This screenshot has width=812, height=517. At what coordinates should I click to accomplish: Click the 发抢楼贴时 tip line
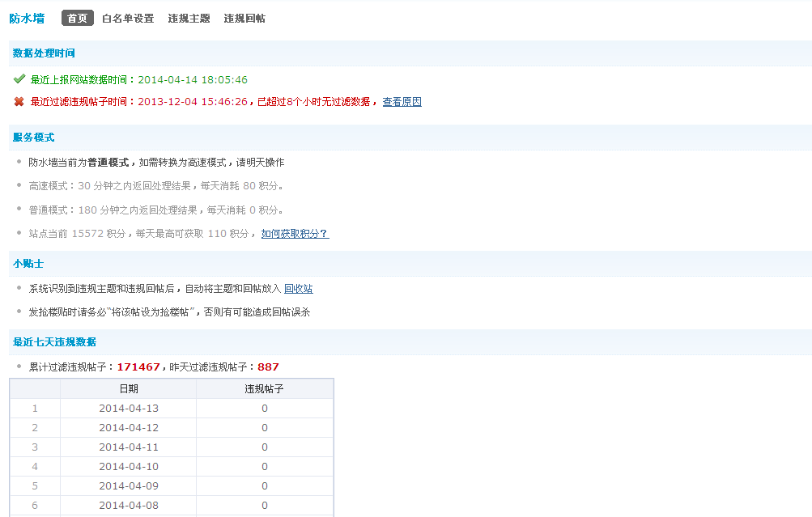[169, 312]
